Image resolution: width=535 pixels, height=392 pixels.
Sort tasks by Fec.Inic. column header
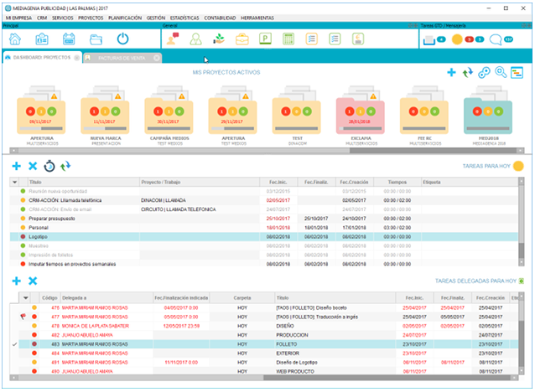pyautogui.click(x=278, y=182)
